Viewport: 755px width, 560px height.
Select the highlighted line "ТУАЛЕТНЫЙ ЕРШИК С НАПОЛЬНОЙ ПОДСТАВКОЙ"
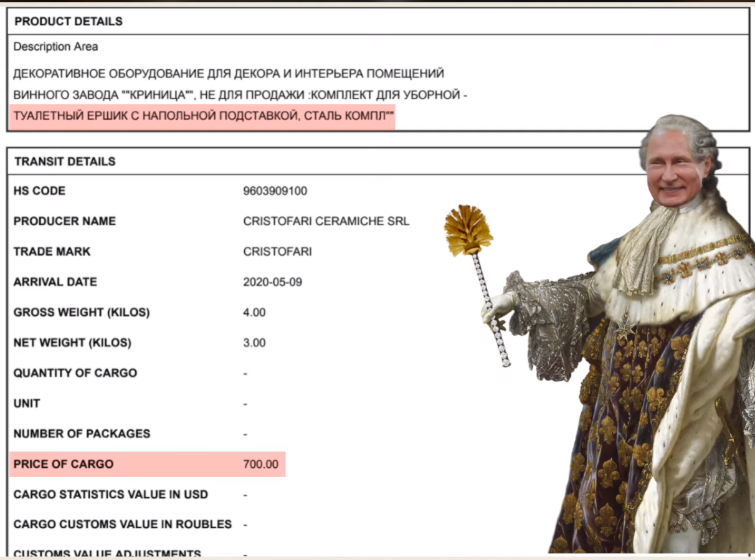pyautogui.click(x=204, y=116)
